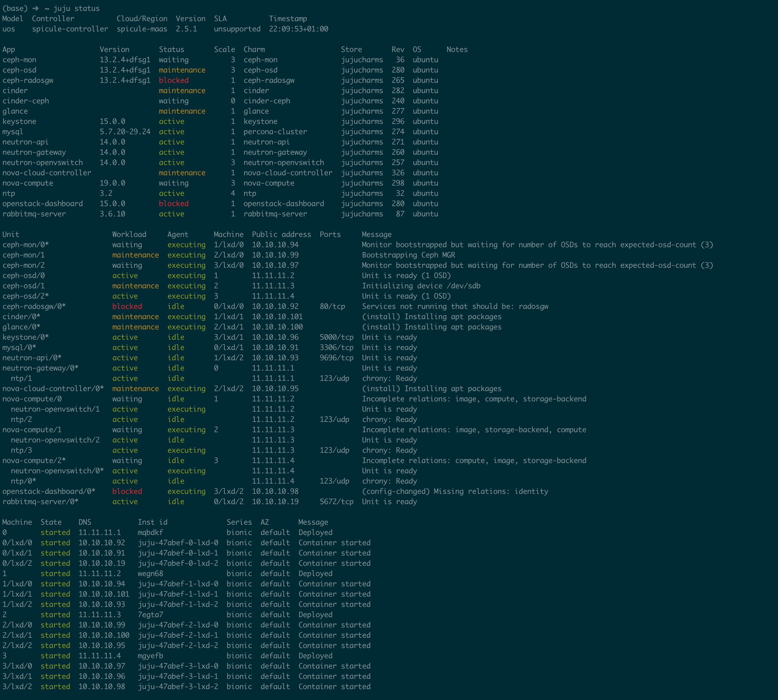Click the message 'Initializing device /dev/sdb'

pos(421,286)
